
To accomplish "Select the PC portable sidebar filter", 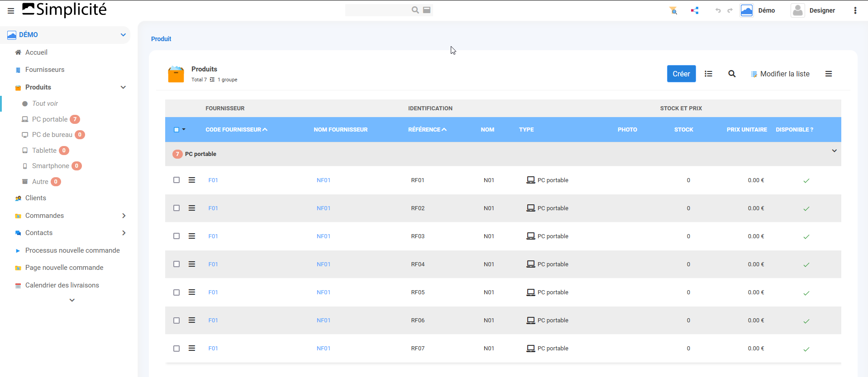I will (50, 119).
